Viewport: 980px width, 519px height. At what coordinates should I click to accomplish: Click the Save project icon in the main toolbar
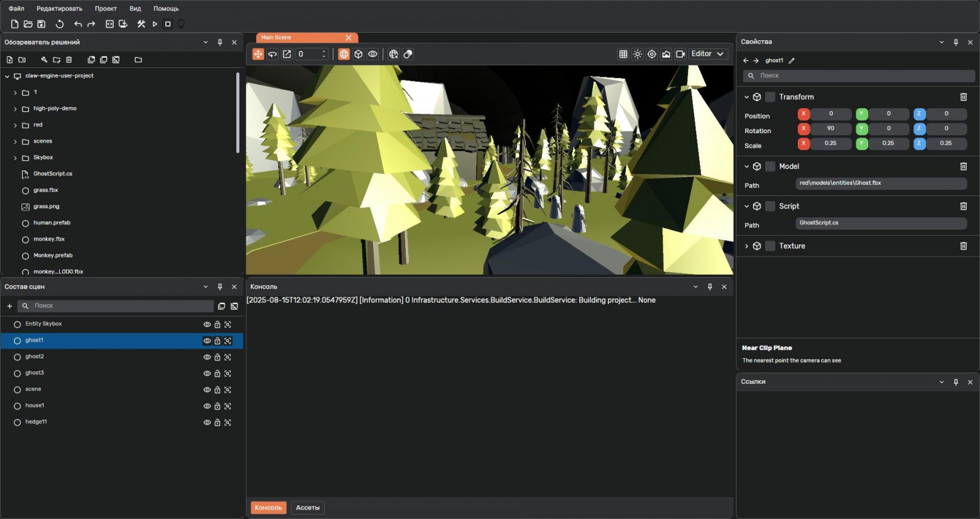[41, 24]
